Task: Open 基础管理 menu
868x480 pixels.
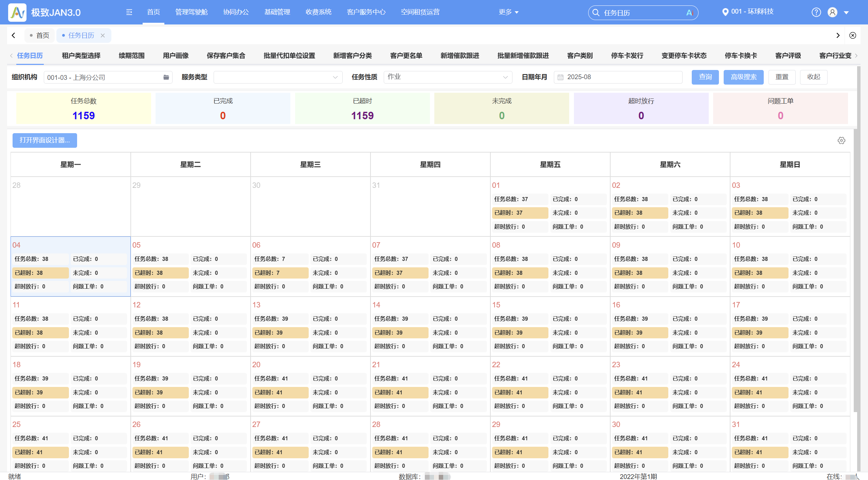Action: [x=277, y=12]
